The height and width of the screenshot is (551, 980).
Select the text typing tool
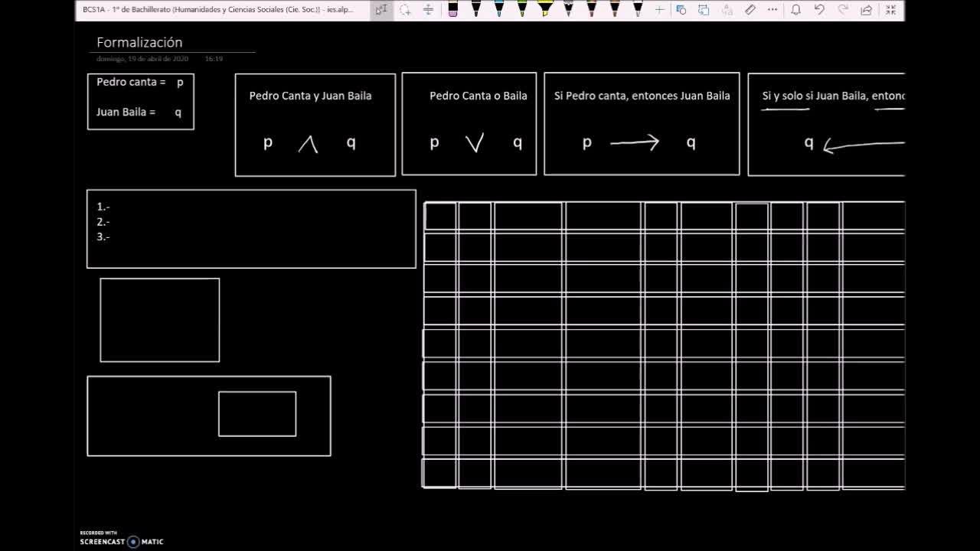tap(381, 10)
